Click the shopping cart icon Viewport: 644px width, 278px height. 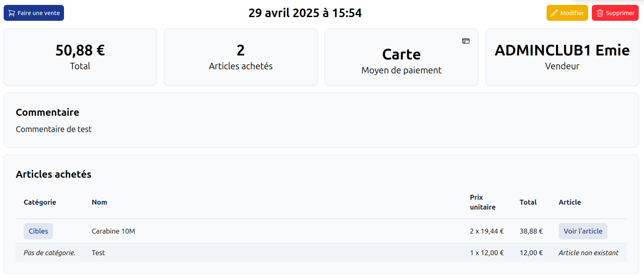point(11,13)
